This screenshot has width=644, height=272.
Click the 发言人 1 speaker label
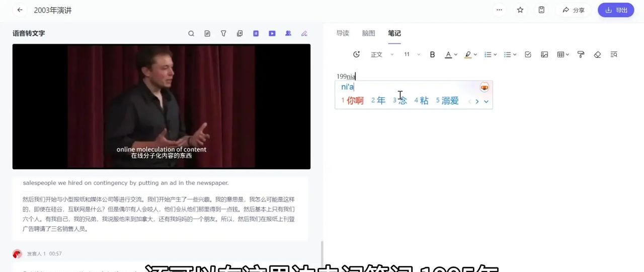(x=36, y=253)
